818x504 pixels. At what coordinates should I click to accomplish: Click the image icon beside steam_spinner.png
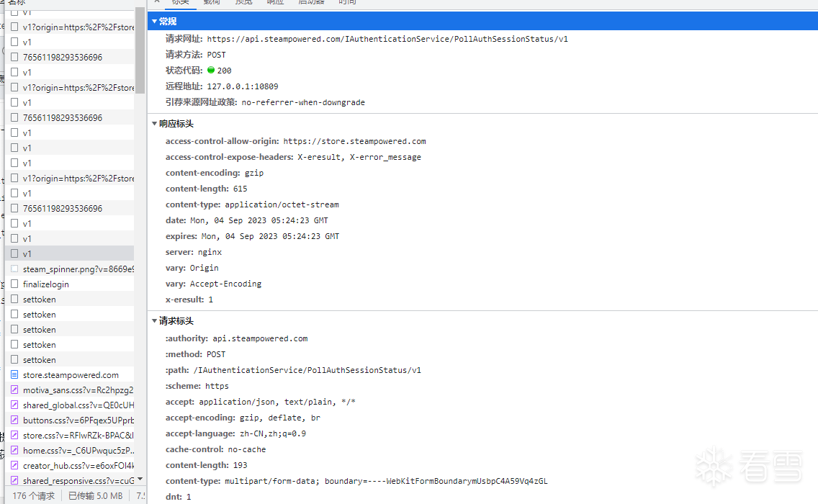point(14,269)
